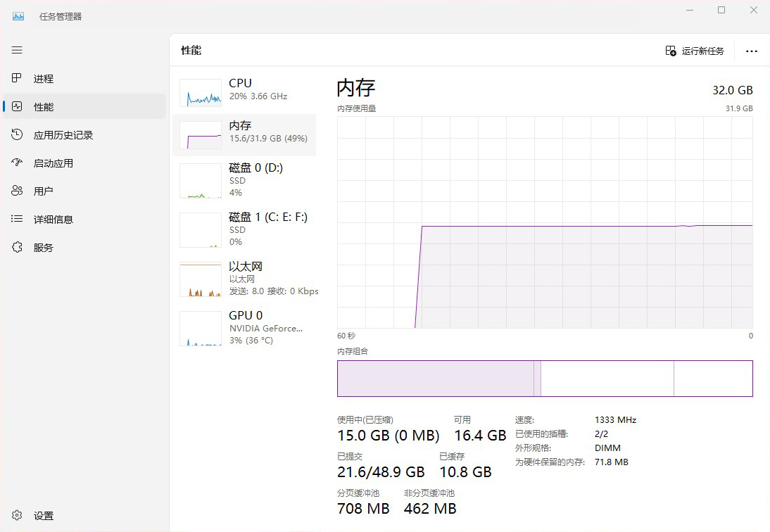Open the three-dot more options menu

751,51
